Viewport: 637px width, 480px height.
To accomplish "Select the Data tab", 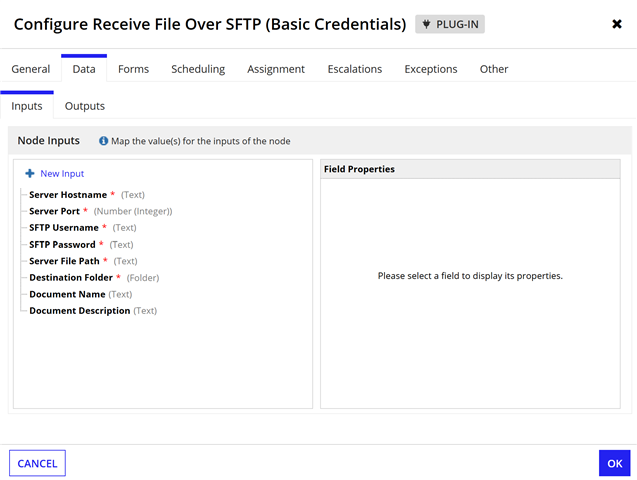I will pyautogui.click(x=84, y=69).
